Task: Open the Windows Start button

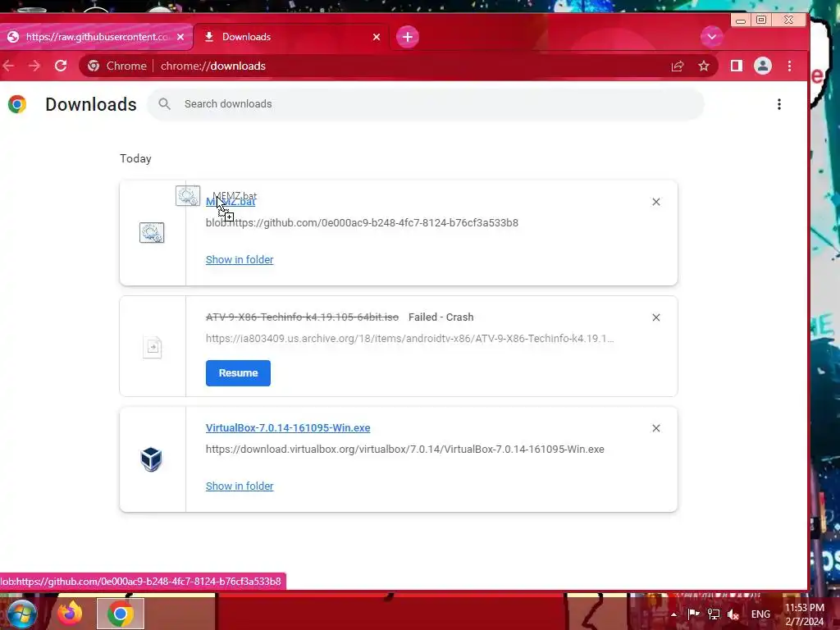Action: click(x=21, y=614)
